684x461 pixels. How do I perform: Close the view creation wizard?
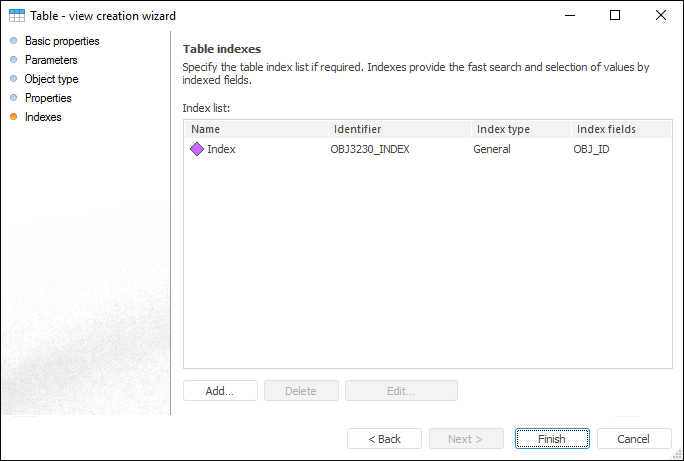pyautogui.click(x=661, y=16)
